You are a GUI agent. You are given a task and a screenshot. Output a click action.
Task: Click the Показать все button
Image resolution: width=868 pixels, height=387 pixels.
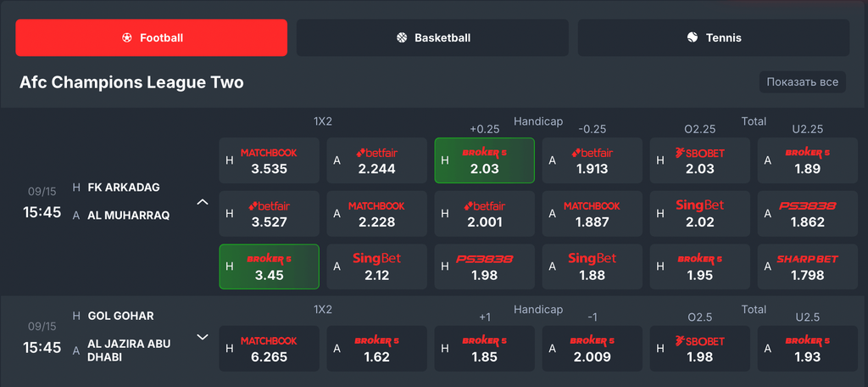(802, 82)
